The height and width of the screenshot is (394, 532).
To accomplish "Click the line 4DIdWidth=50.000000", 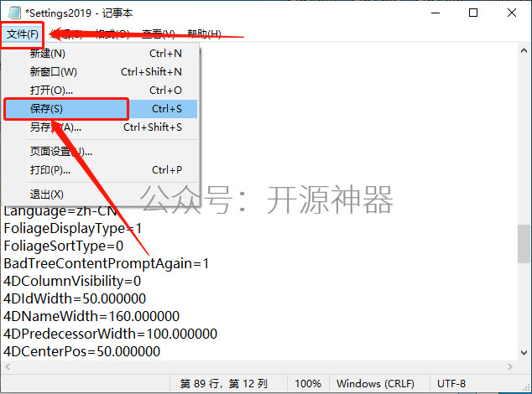I will (75, 298).
